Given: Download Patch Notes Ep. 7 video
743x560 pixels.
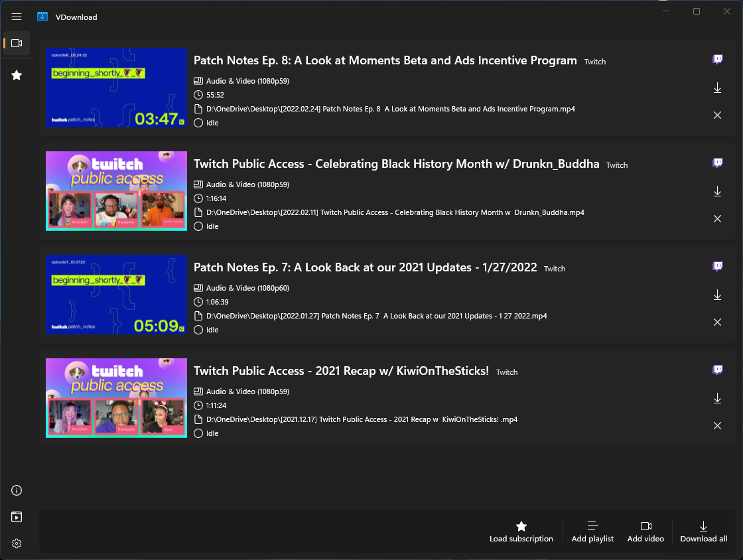Looking at the screenshot, I should pyautogui.click(x=717, y=295).
